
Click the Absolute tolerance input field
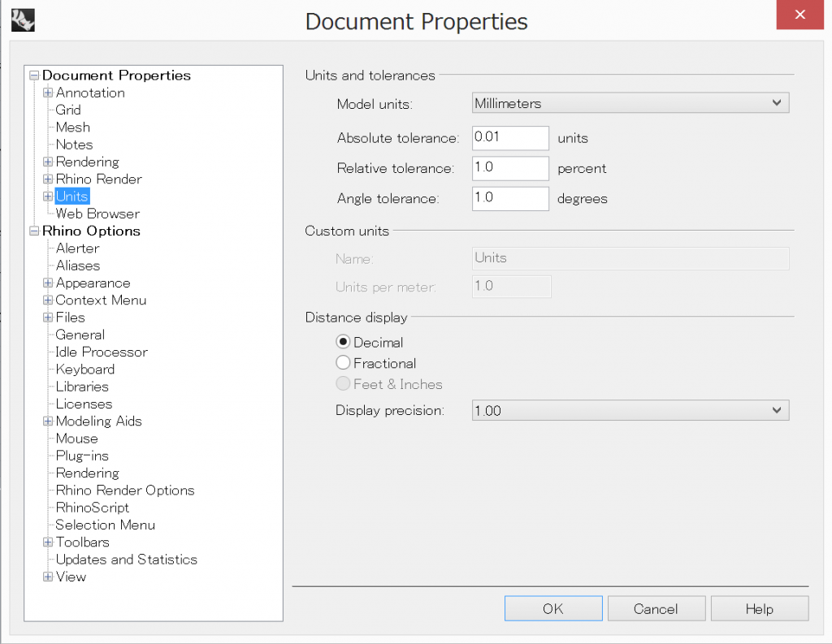(510, 138)
